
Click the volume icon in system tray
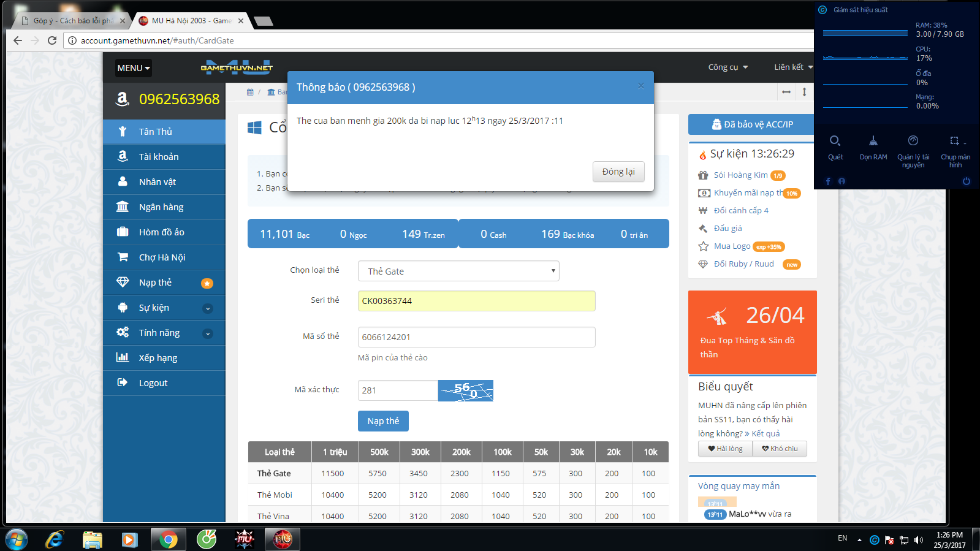pos(918,540)
